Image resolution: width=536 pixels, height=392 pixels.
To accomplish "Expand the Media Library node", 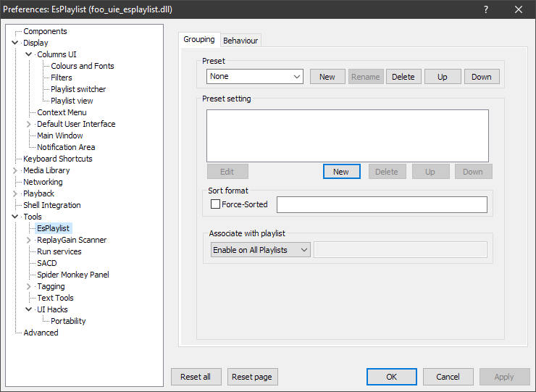I will click(14, 170).
